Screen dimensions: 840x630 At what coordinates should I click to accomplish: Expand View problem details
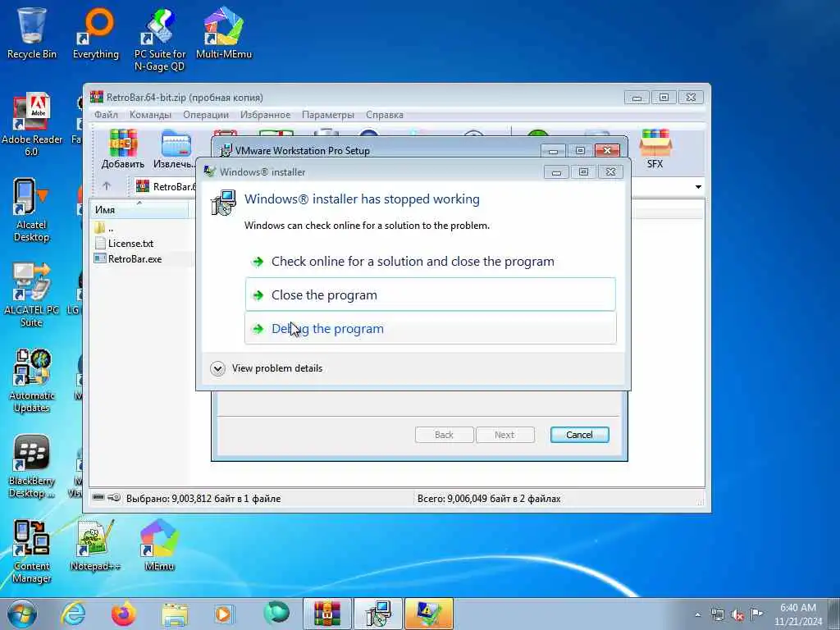click(267, 368)
